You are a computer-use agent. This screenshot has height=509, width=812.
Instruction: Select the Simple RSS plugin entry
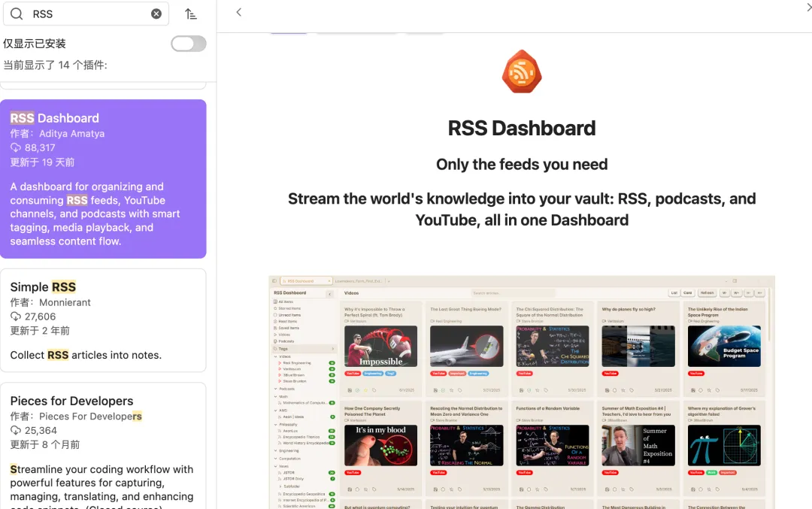pos(103,320)
